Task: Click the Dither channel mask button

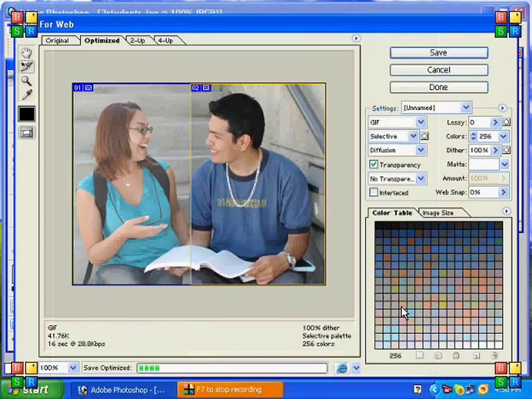Action: pos(506,150)
